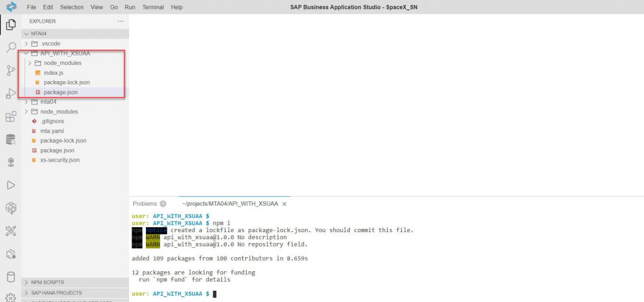Open the File menu
This screenshot has width=644, height=302.
31,7
